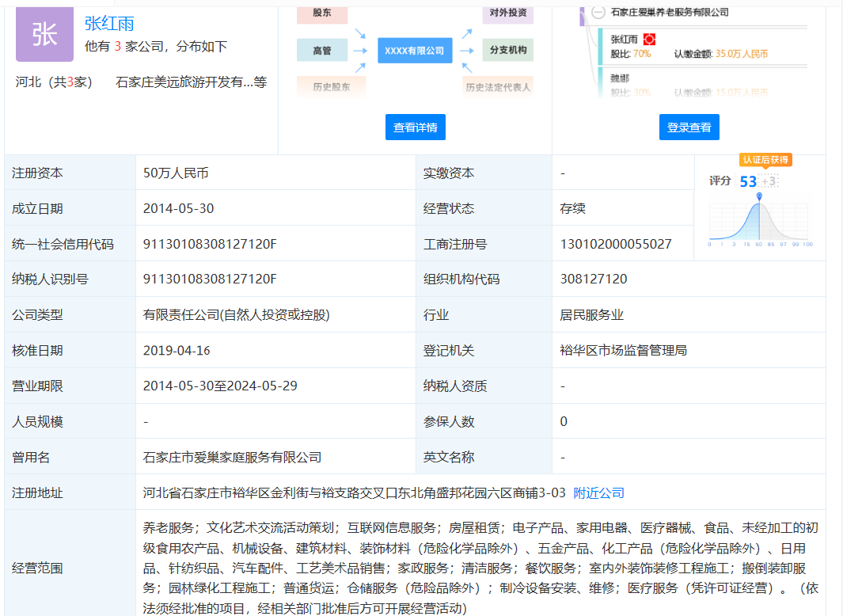Click the blue marker on the score curve

pos(759,196)
